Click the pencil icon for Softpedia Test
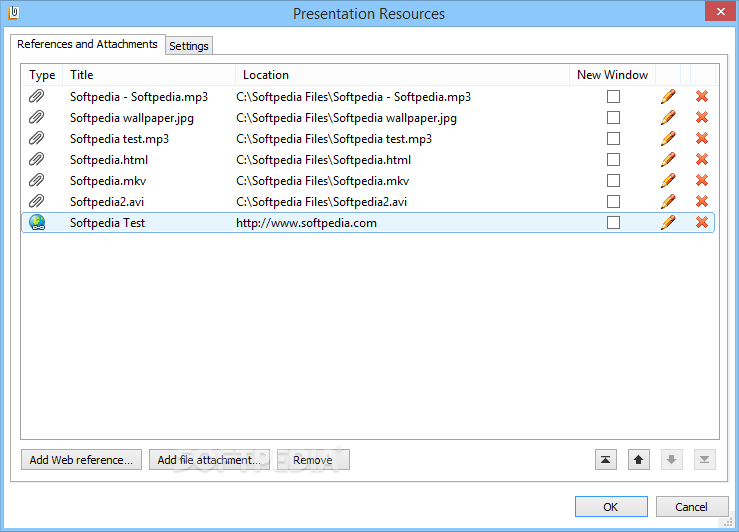Viewport: 739px width, 532px height. click(668, 222)
